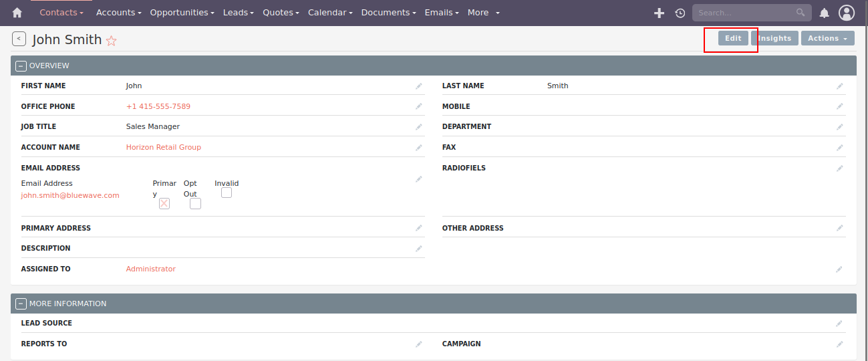This screenshot has width=868, height=361.
Task: Edit Email Address inline pencil
Action: (x=419, y=179)
